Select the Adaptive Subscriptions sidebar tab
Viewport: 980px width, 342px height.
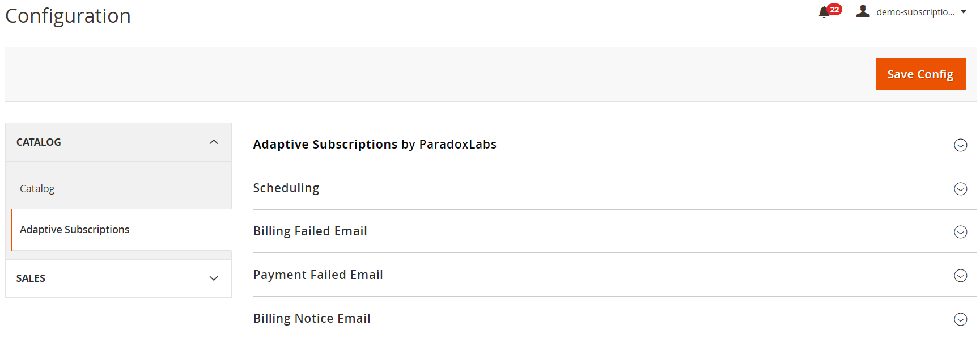[75, 229]
